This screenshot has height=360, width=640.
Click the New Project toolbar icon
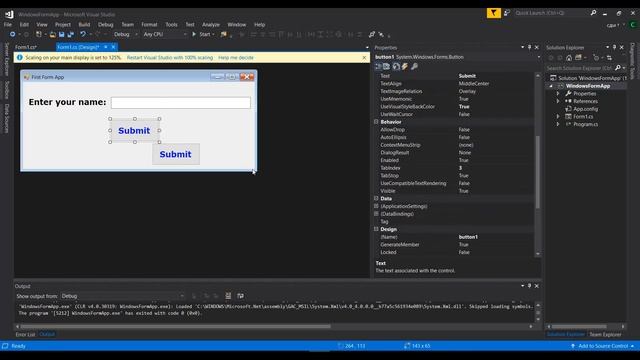point(39,35)
